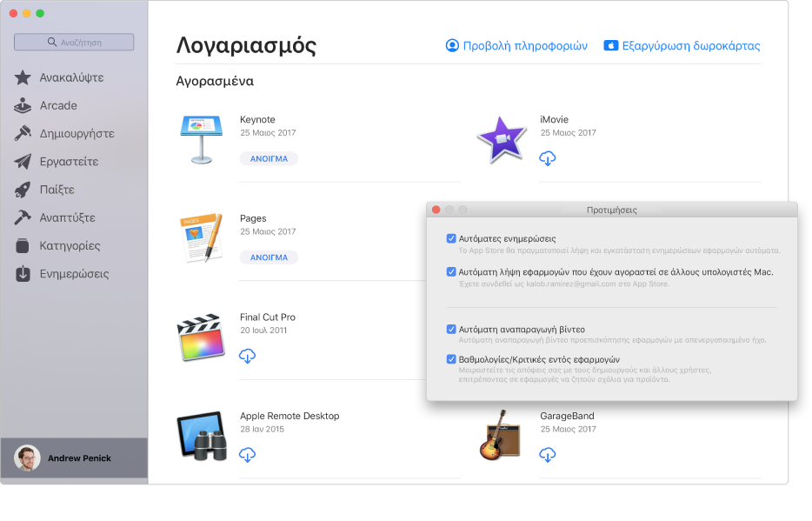
Task: Click the Ανακαλύψτε star icon
Action: [x=23, y=77]
